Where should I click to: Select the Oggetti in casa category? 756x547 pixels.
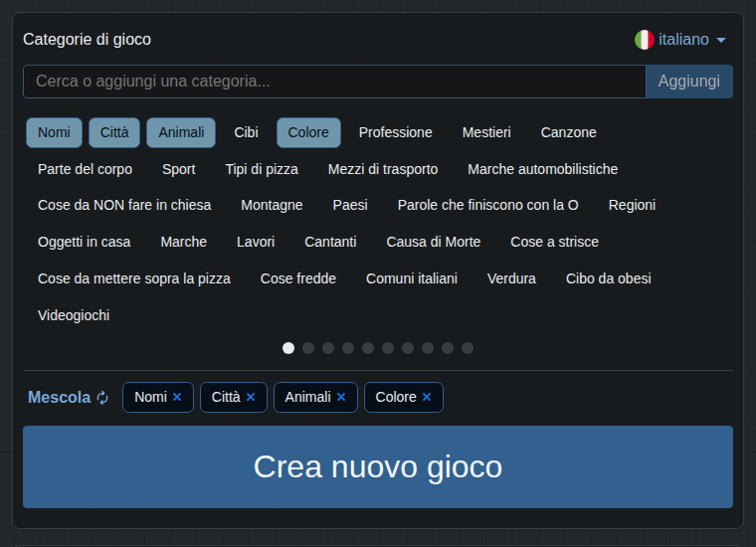[85, 242]
